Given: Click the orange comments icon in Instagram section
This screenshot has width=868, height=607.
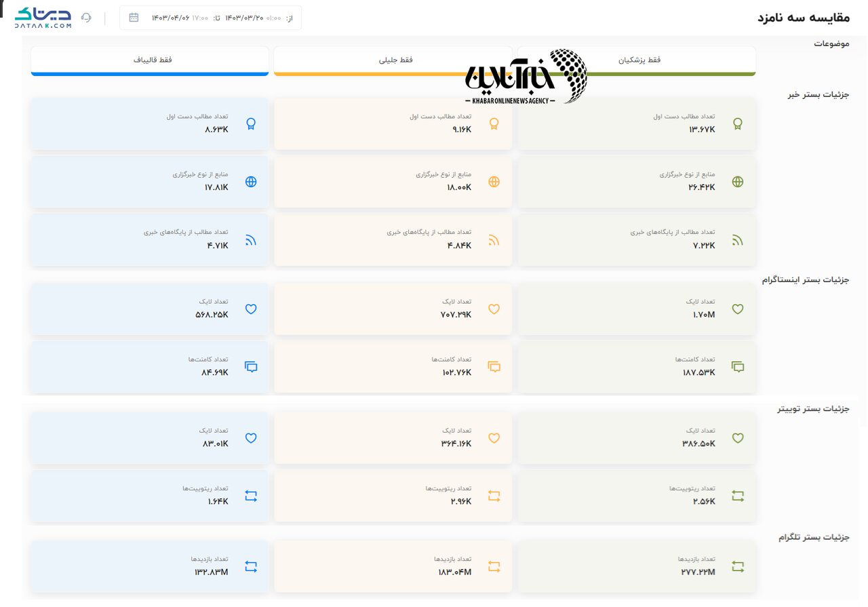Looking at the screenshot, I should coord(494,367).
